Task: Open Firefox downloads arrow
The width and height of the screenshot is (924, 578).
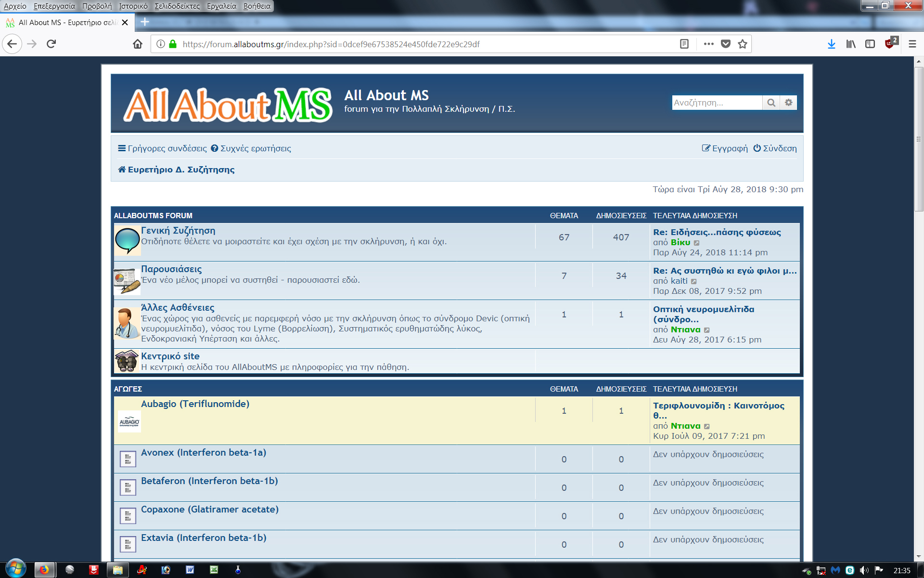Action: point(832,44)
